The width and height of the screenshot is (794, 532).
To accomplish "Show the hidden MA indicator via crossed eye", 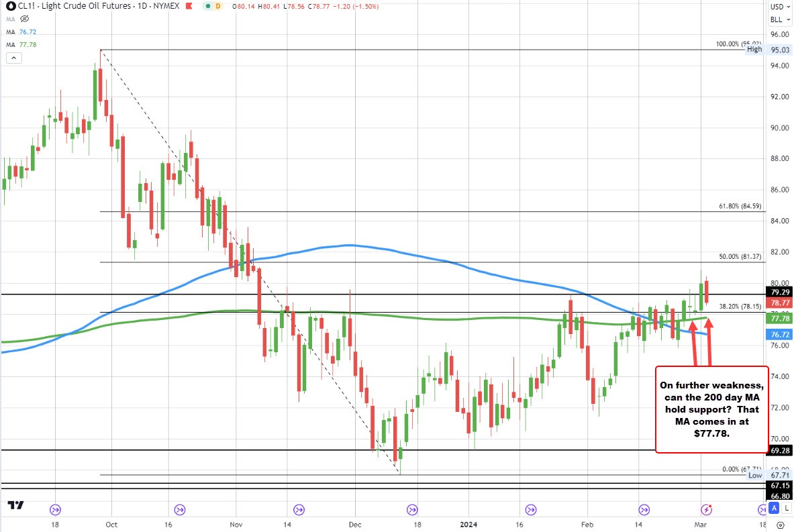I will (24, 19).
